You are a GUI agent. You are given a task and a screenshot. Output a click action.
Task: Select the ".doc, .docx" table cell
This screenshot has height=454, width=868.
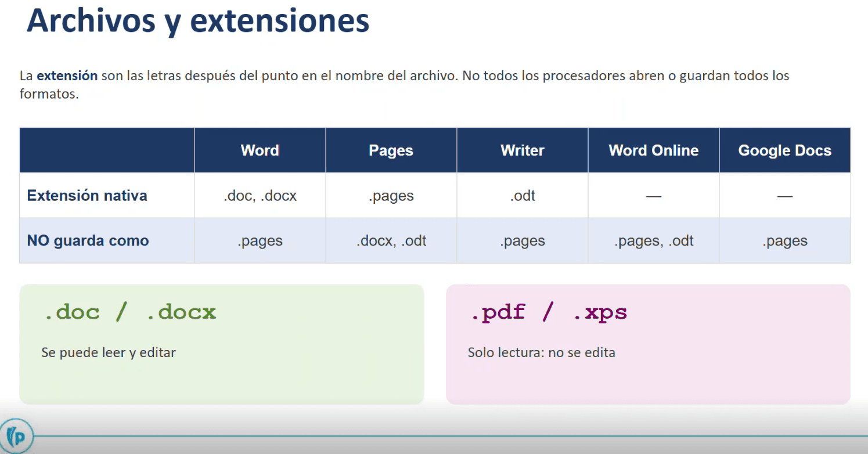pyautogui.click(x=260, y=196)
